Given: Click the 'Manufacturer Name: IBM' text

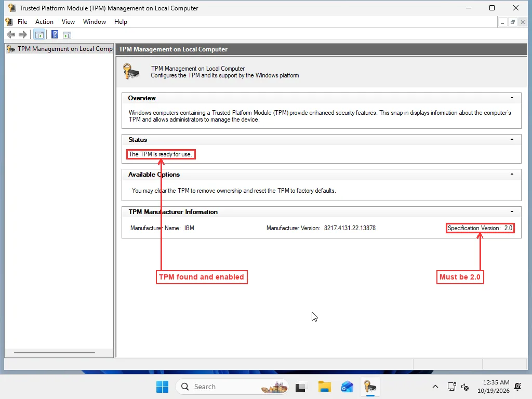Looking at the screenshot, I should [162, 228].
